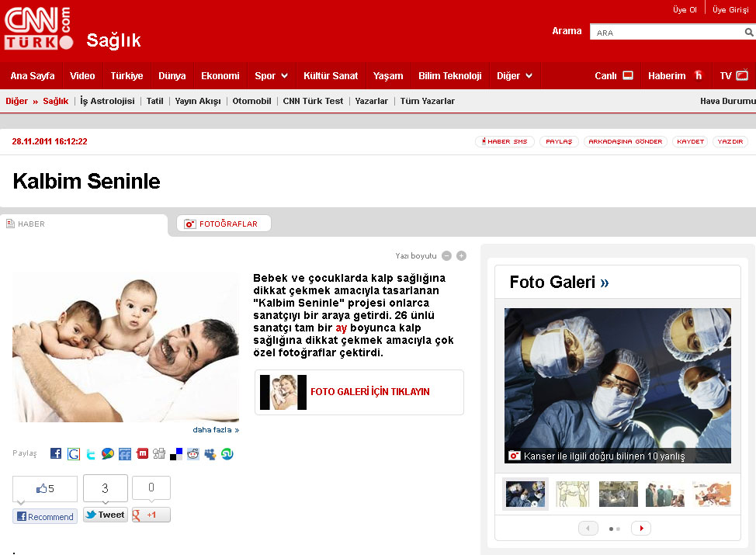Click the Hava Durumu link

(x=727, y=101)
